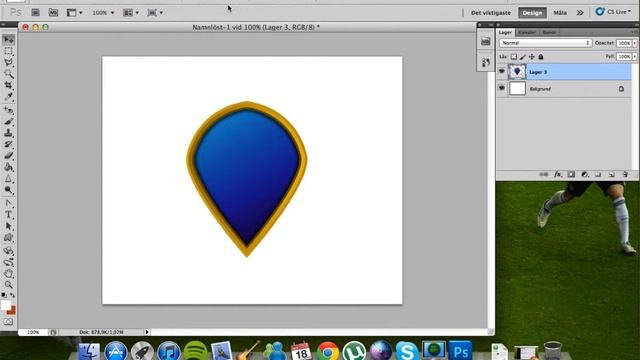Choose the Design workspace
The height and width of the screenshot is (360, 640).
pyautogui.click(x=532, y=13)
